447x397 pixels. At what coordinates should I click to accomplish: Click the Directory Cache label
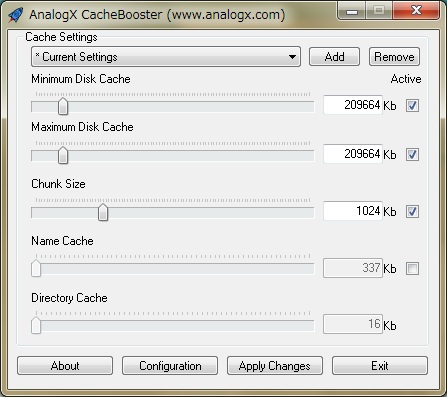[x=69, y=298]
